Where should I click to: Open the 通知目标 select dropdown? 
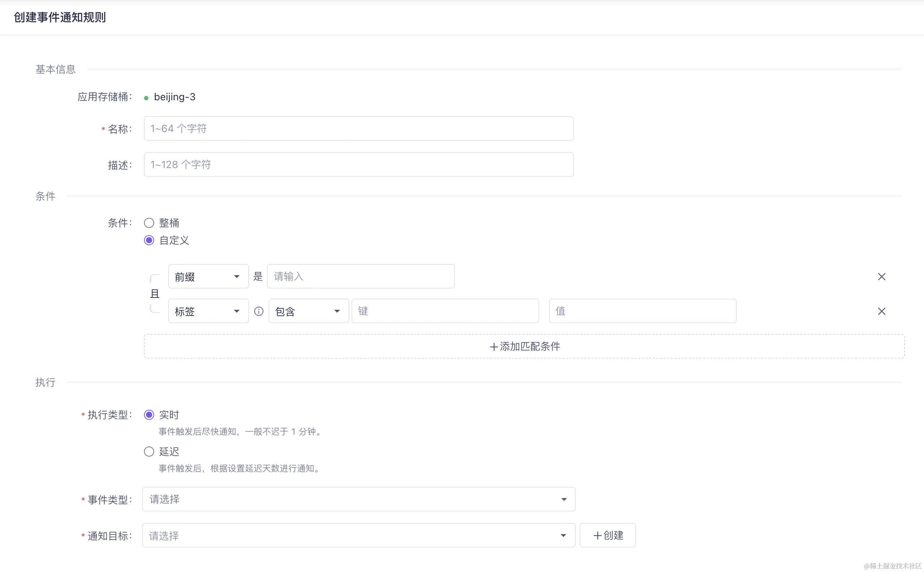click(x=358, y=535)
